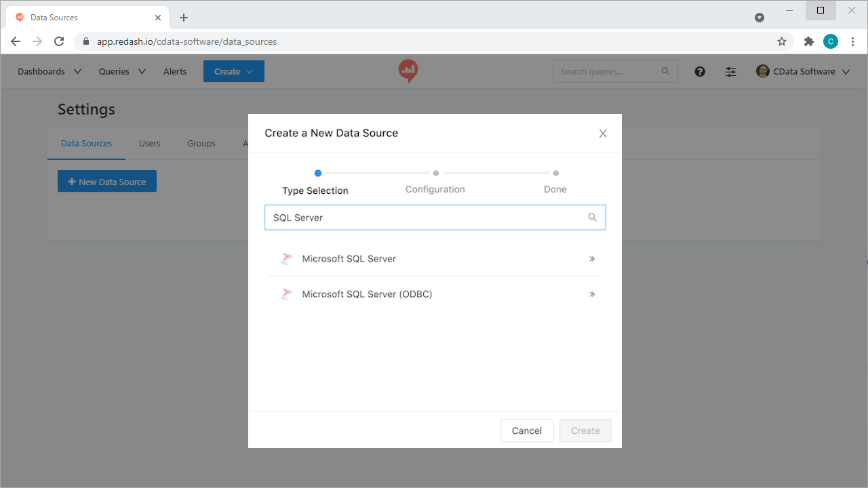Open Chrome profile avatar C

[x=831, y=41]
